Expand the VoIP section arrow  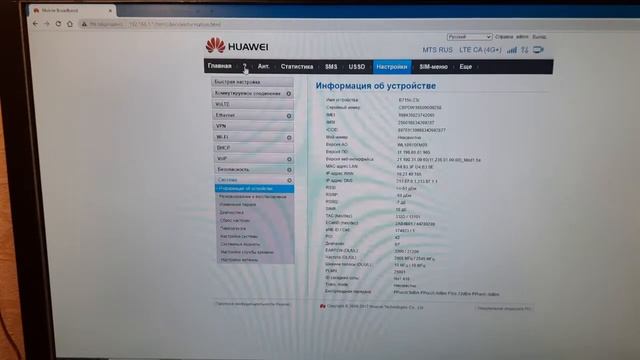[x=289, y=159]
